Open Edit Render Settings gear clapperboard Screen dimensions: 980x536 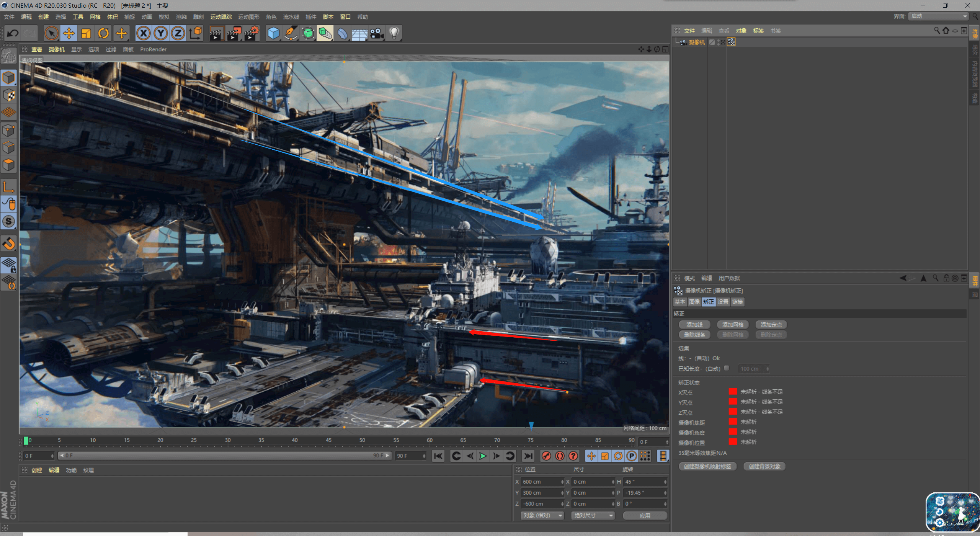click(x=252, y=33)
